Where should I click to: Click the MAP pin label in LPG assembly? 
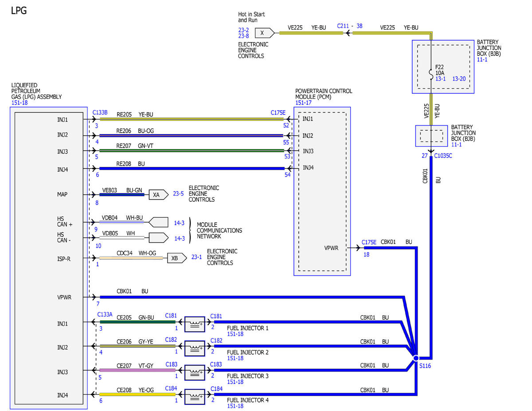tap(63, 194)
